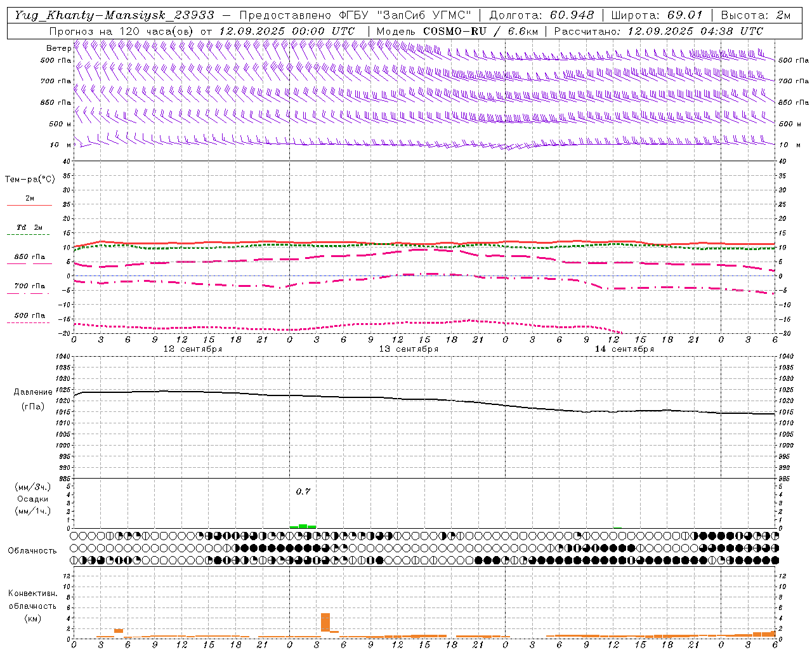Screen dimensions: 812x650
Task: Click the 'Конвективн.' label
Action: coord(33,594)
